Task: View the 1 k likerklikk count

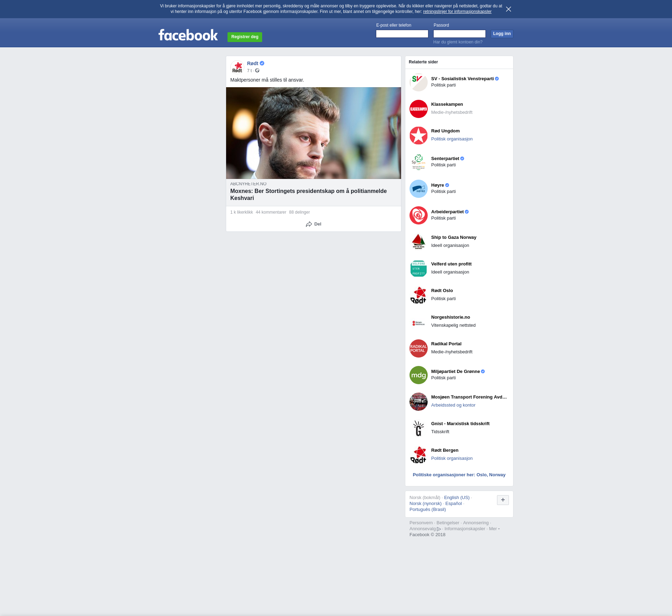Action: pos(241,212)
